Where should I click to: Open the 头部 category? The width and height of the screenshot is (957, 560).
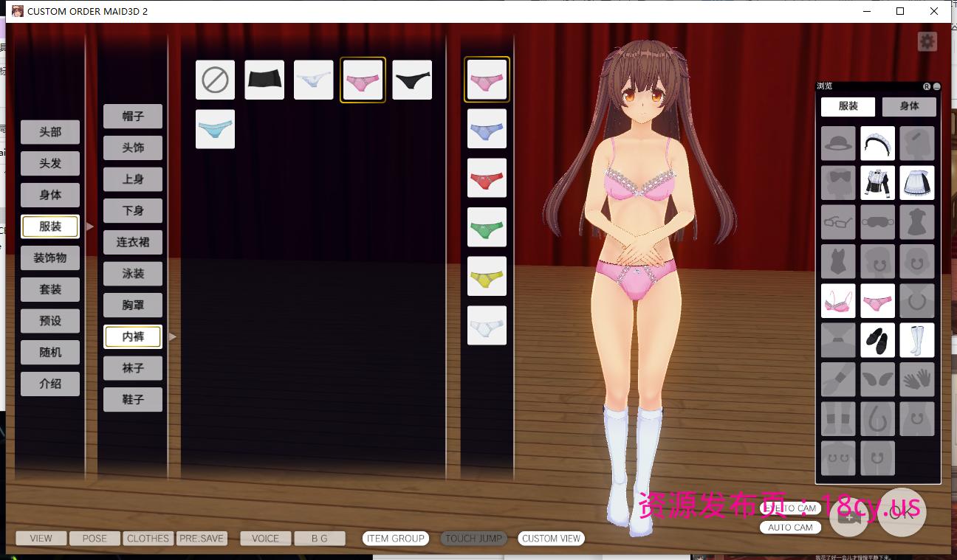click(x=50, y=132)
